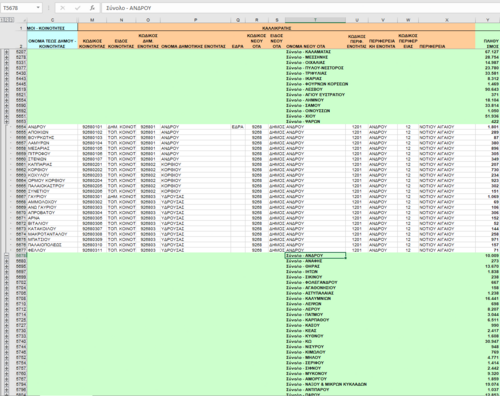Expand the group for Σύνολο - ΣΑΜΟΥ

(x=6, y=105)
